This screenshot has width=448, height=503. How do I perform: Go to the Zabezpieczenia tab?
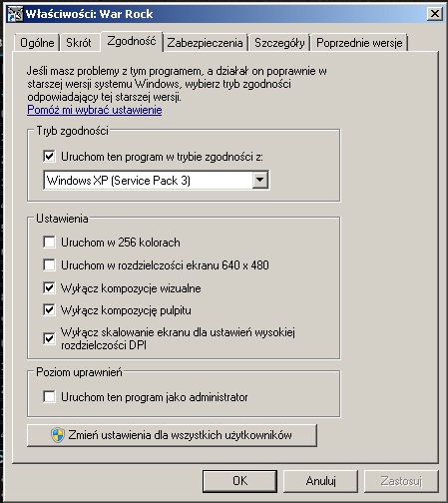click(205, 43)
